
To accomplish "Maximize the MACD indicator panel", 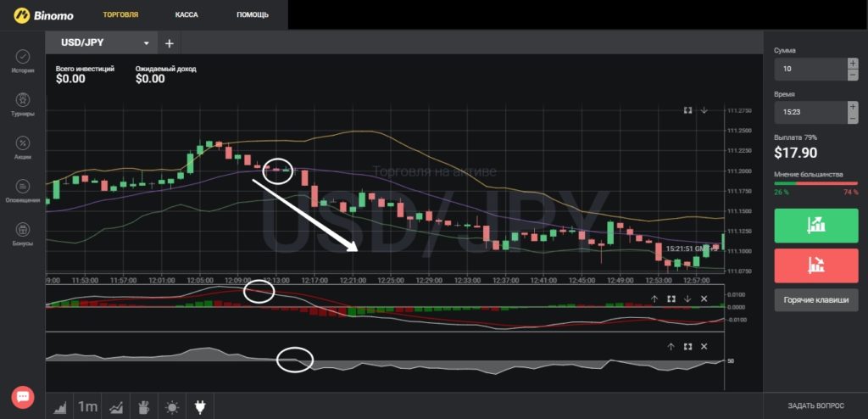I will click(671, 299).
